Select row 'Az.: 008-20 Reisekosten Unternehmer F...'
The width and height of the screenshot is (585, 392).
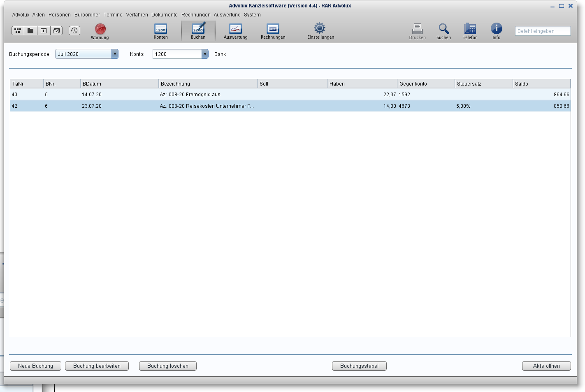click(290, 106)
